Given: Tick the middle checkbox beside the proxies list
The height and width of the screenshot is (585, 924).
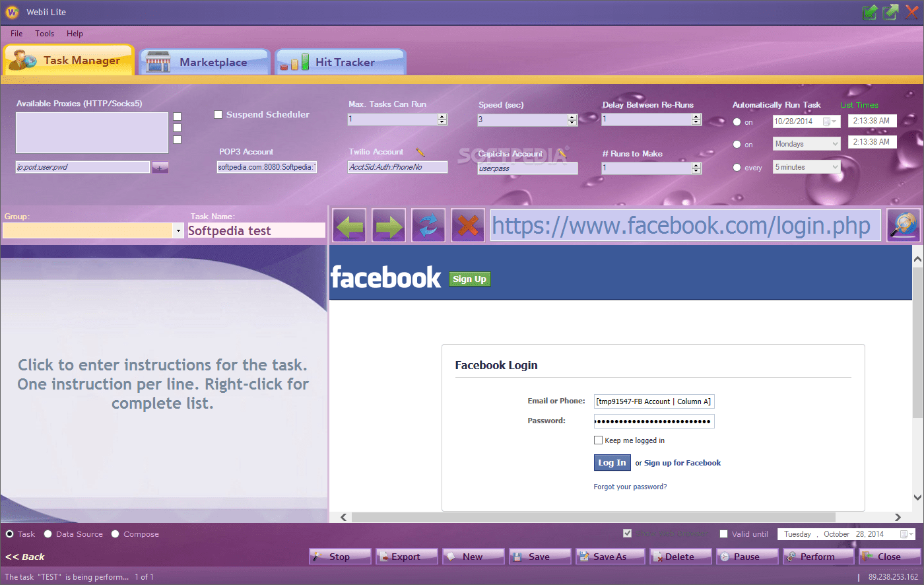Looking at the screenshot, I should [177, 128].
